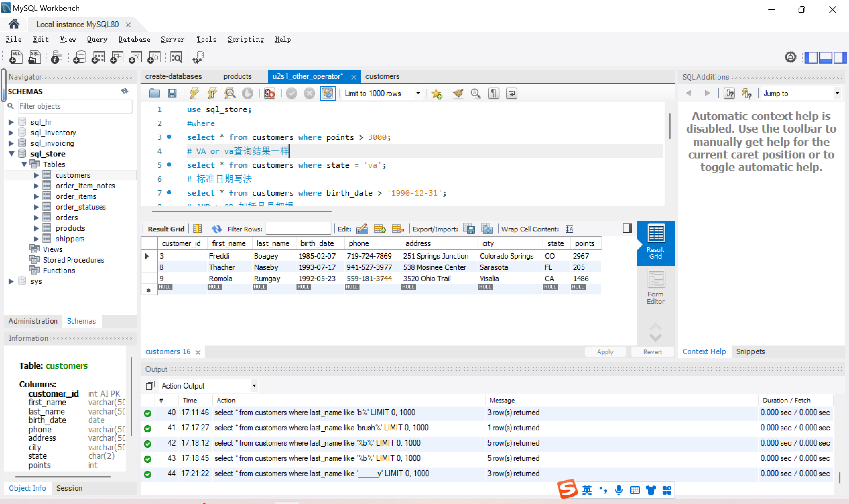
Task: Open the Limit to 1000 rows dropdown
Action: pos(418,94)
